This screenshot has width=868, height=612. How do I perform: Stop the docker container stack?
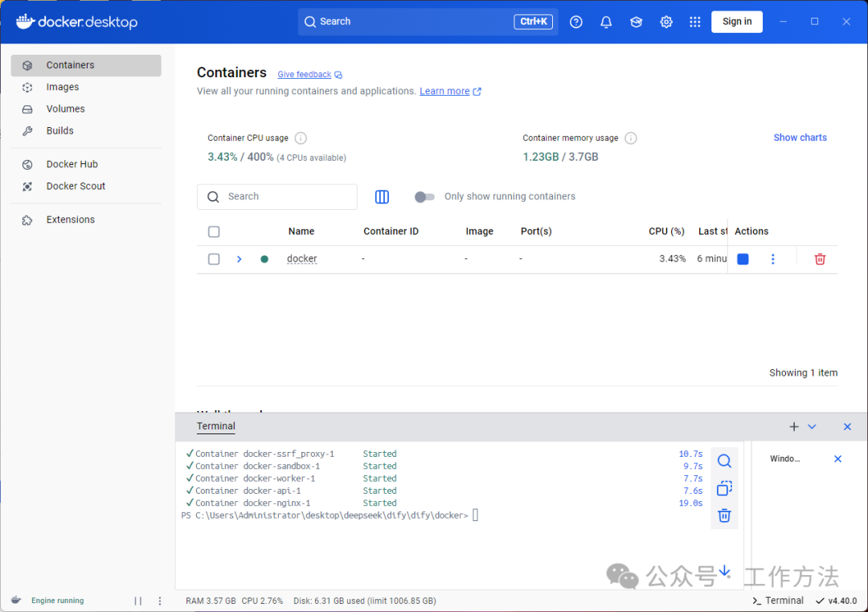(743, 259)
